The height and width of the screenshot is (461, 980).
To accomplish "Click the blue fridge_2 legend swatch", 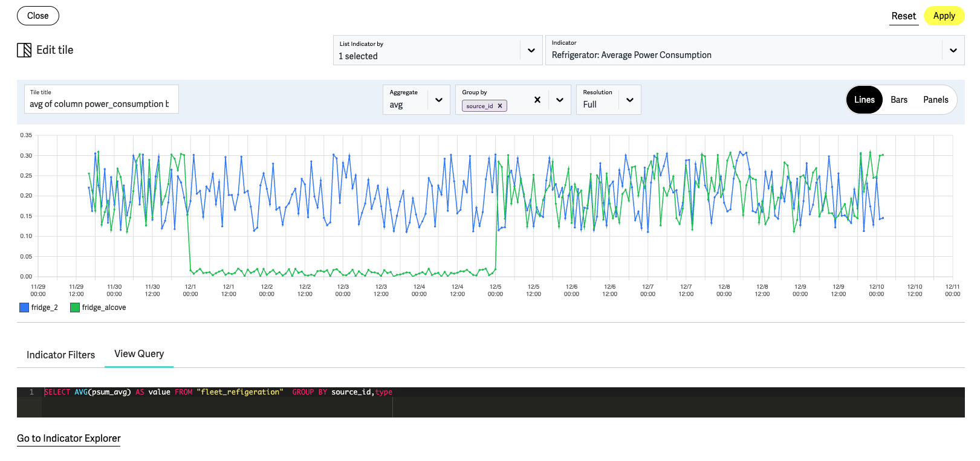I will [x=24, y=308].
